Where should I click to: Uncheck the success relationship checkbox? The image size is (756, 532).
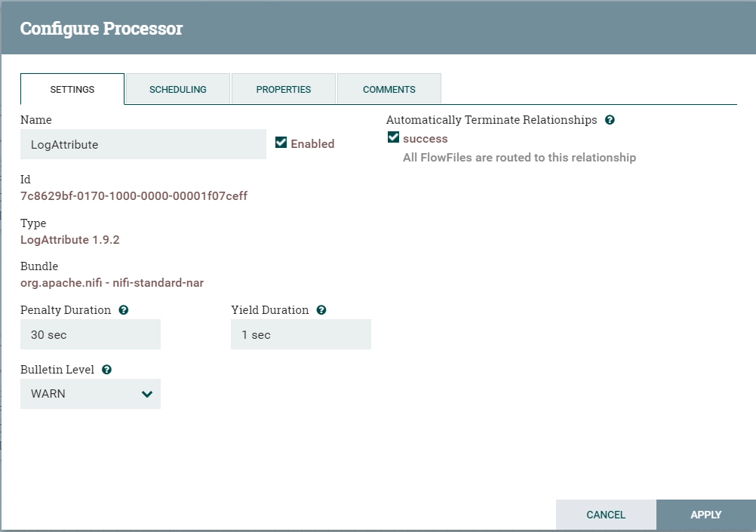pos(393,137)
